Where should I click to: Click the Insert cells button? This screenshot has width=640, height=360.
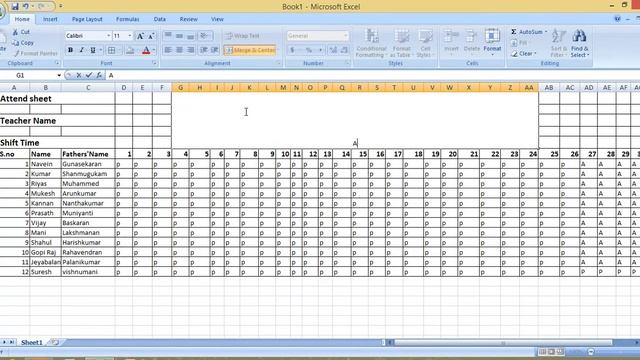point(451,42)
